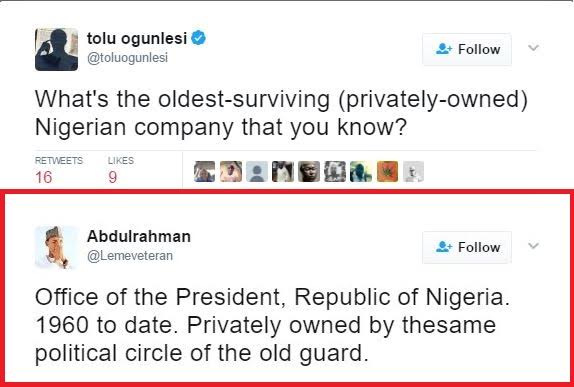Click the default gray silhouette liker avatar
The height and width of the screenshot is (387, 574).
click(x=257, y=171)
